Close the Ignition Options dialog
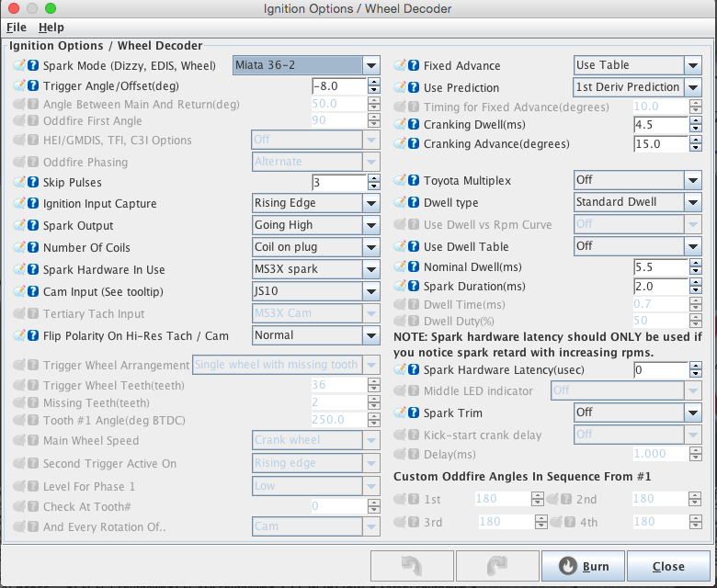717x588 pixels. point(668,566)
